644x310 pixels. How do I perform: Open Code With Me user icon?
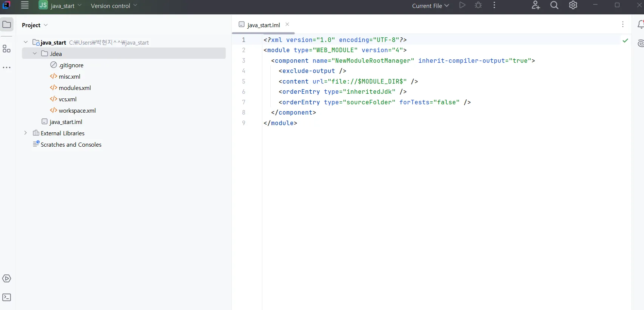(x=536, y=5)
